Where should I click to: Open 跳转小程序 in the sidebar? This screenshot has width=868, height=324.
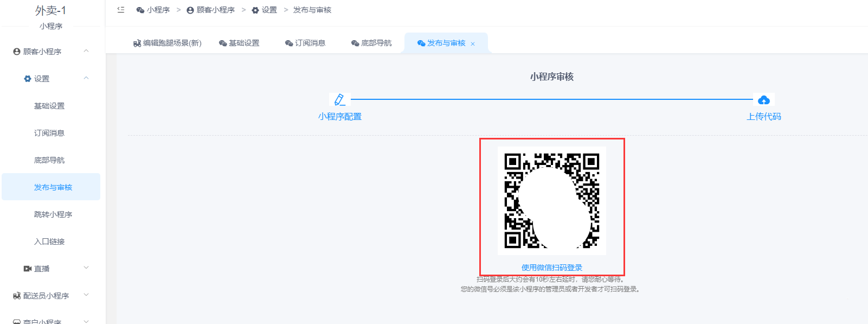(x=51, y=214)
